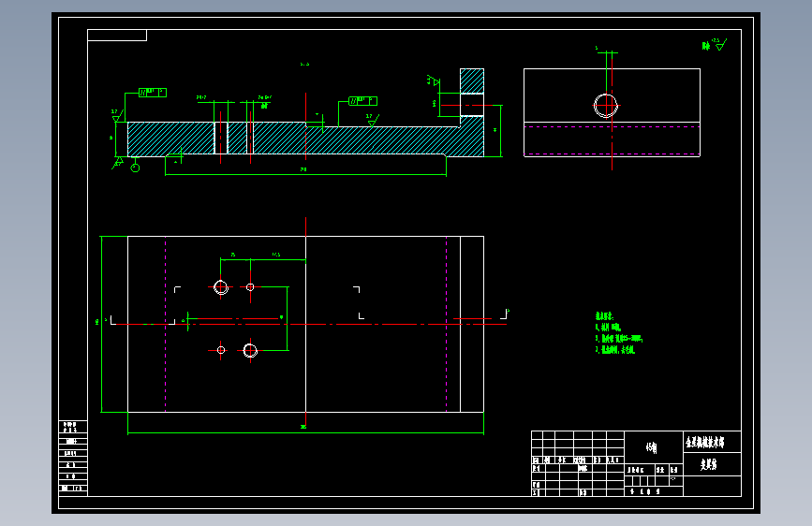This screenshot has height=526, width=812.
Task: Click roughness symbol beside the upright boss
Action: [434, 80]
